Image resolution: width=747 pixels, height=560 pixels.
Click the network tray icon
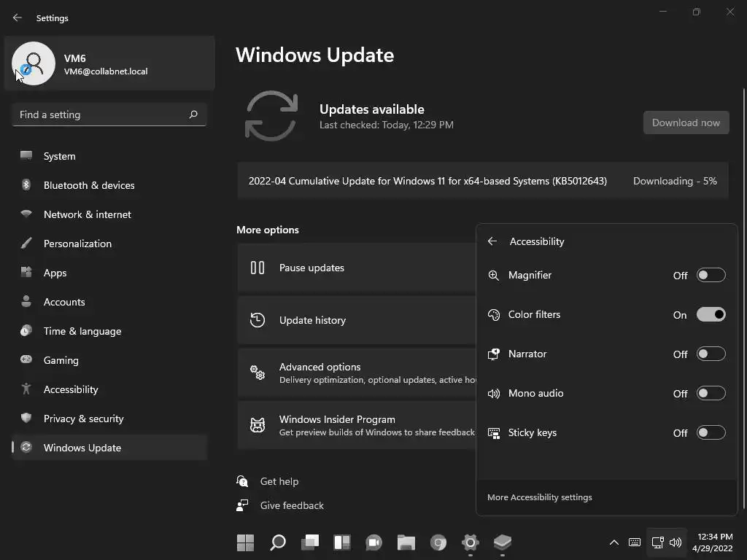point(657,542)
